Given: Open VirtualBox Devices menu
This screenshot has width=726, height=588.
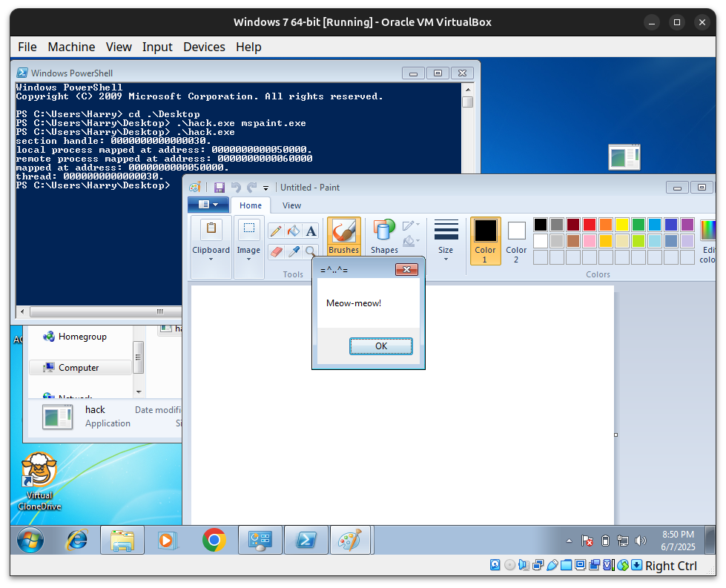Looking at the screenshot, I should pos(204,47).
